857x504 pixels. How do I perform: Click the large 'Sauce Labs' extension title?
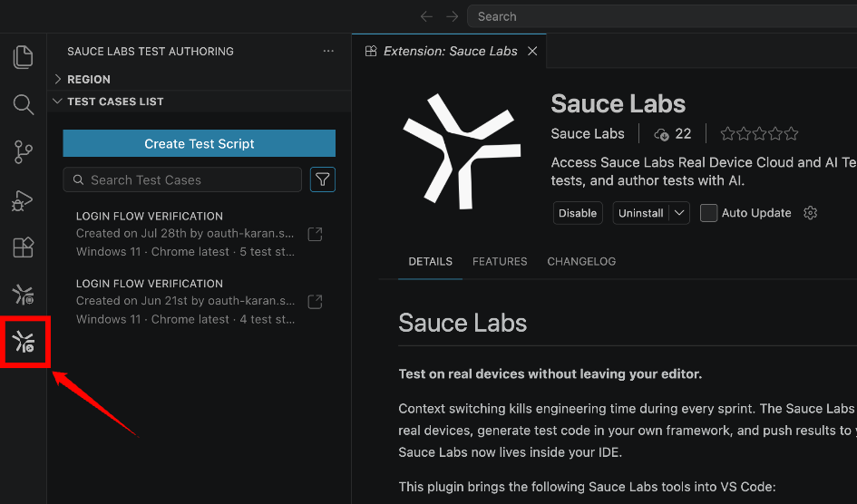618,103
